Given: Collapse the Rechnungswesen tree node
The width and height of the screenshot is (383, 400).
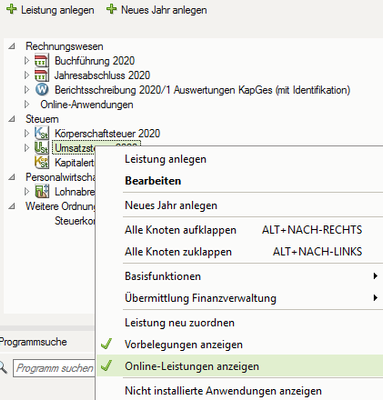Looking at the screenshot, I should (x=12, y=46).
